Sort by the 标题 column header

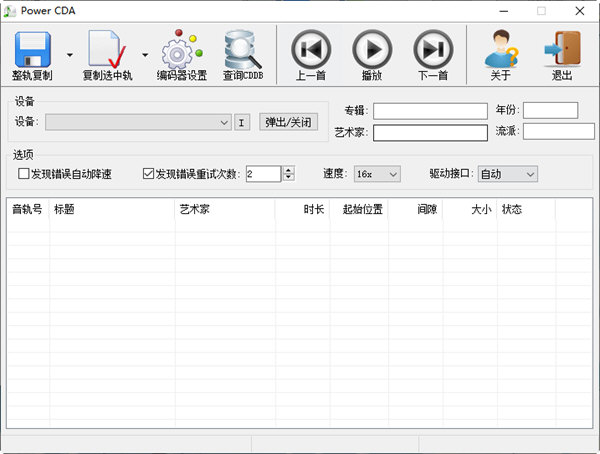(x=112, y=209)
